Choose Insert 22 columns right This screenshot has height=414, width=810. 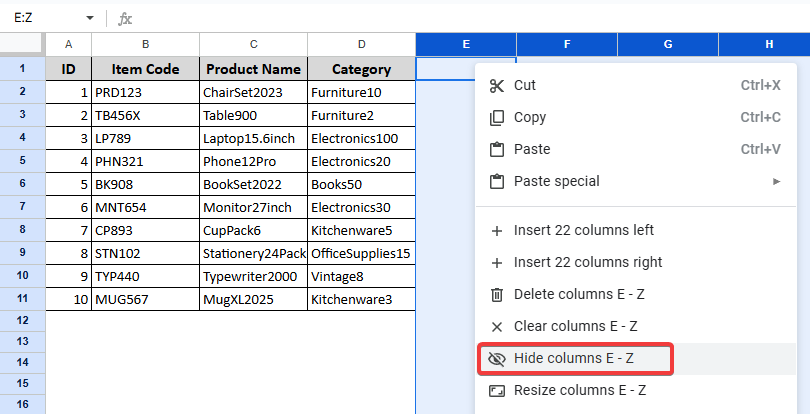pos(588,262)
